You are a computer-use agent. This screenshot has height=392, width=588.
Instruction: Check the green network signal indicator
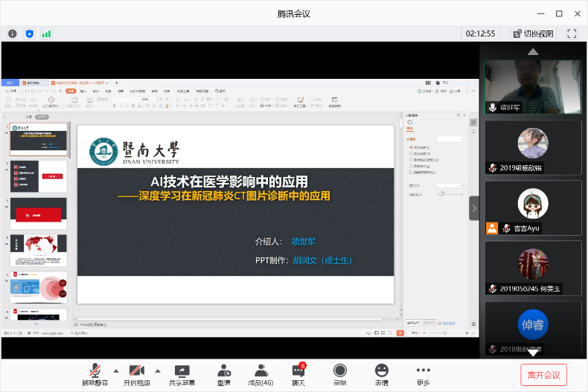coord(46,33)
